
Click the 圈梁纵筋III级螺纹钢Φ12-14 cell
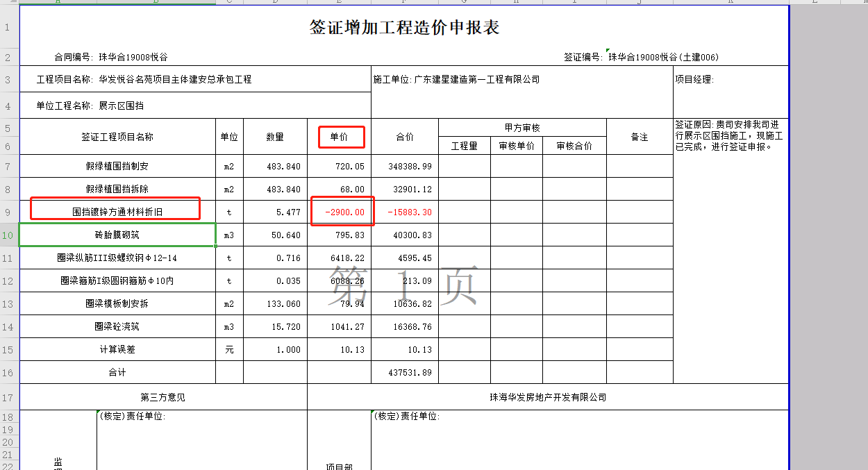pyautogui.click(x=117, y=258)
